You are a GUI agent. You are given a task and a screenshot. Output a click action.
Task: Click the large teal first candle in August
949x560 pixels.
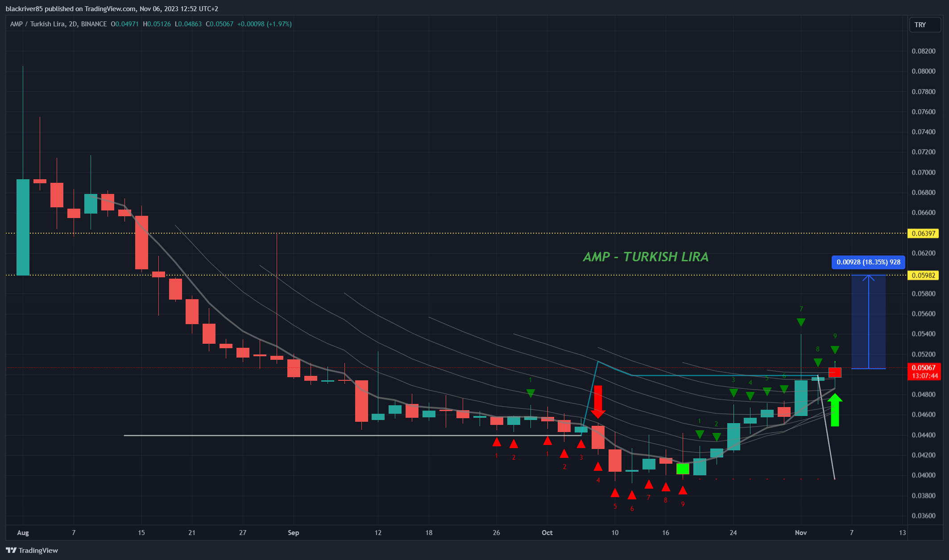click(x=23, y=227)
